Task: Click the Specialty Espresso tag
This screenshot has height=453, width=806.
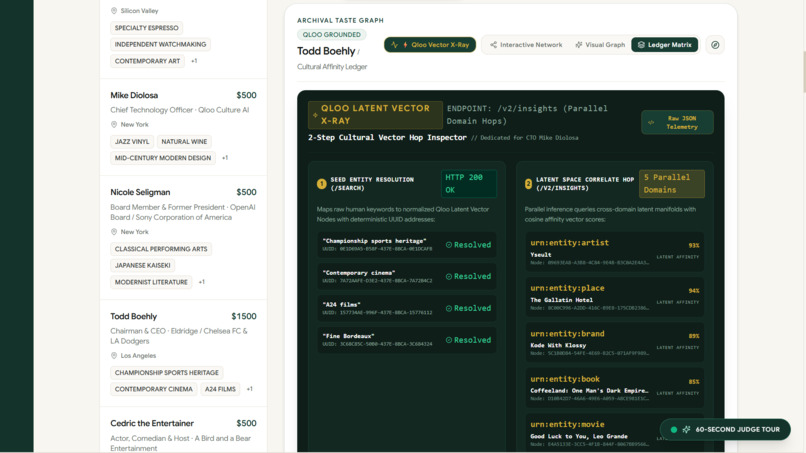Action: pos(146,28)
